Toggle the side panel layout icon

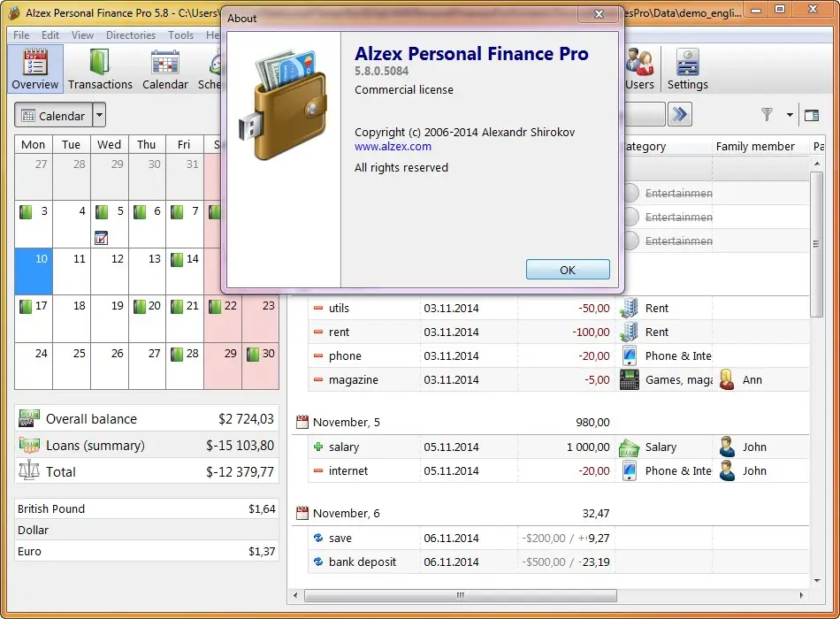tap(812, 115)
